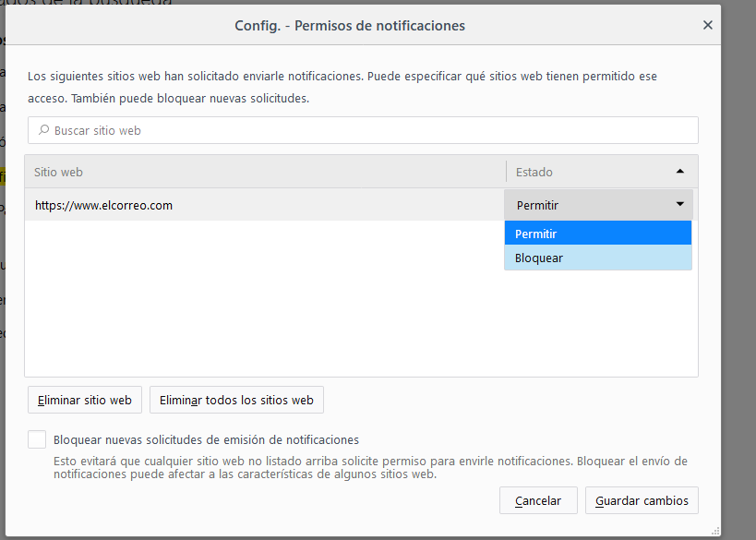Click the Buscar sitio web search field

[363, 130]
